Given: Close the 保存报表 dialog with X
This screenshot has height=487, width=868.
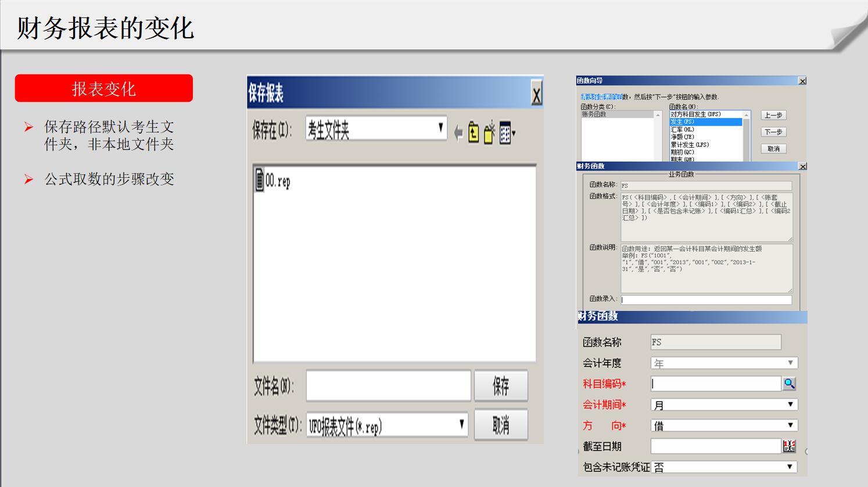Looking at the screenshot, I should pyautogui.click(x=536, y=94).
